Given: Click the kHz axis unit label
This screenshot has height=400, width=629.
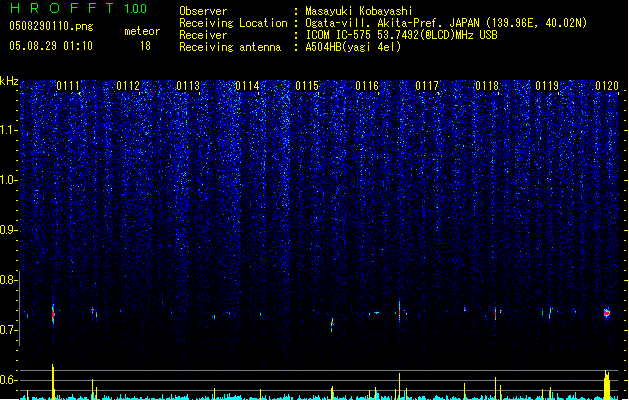Looking at the screenshot, I should tap(9, 81).
